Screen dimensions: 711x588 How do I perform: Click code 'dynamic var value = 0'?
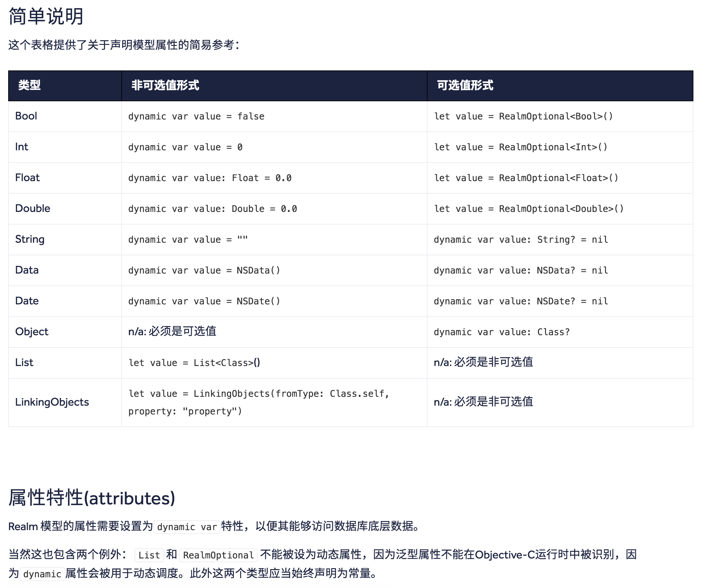[185, 147]
